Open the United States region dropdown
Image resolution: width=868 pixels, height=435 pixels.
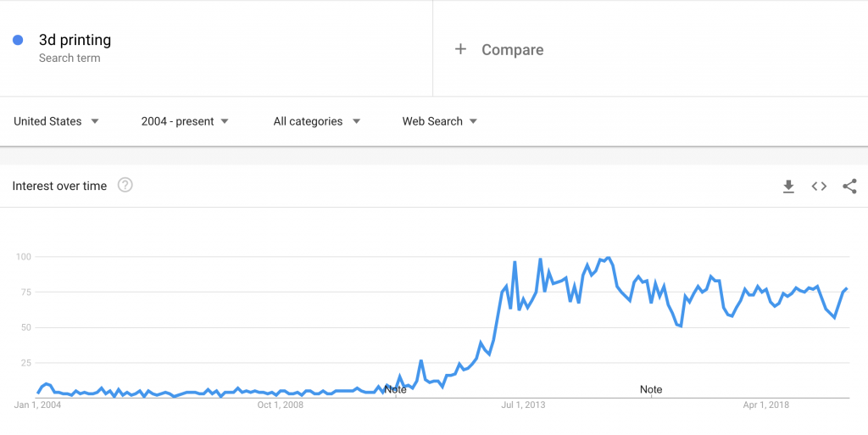coord(57,121)
